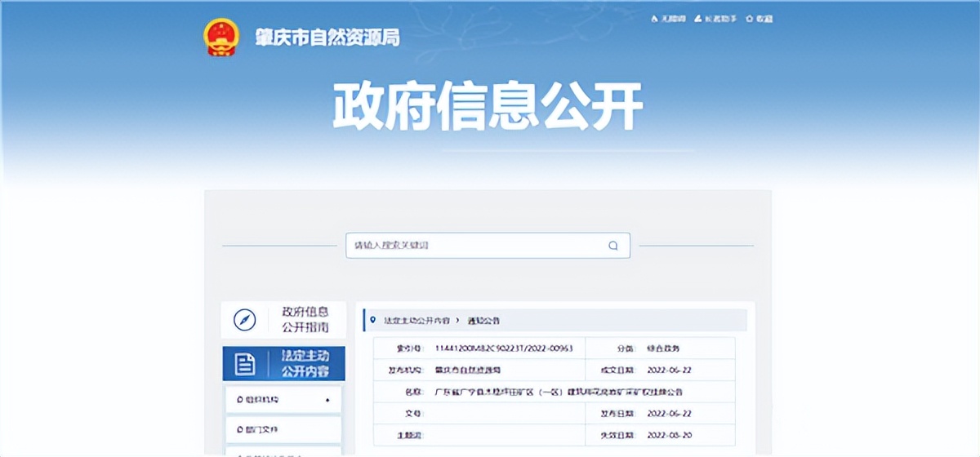
Task: Click the 无障碍 accessibility icon
Action: 654,18
